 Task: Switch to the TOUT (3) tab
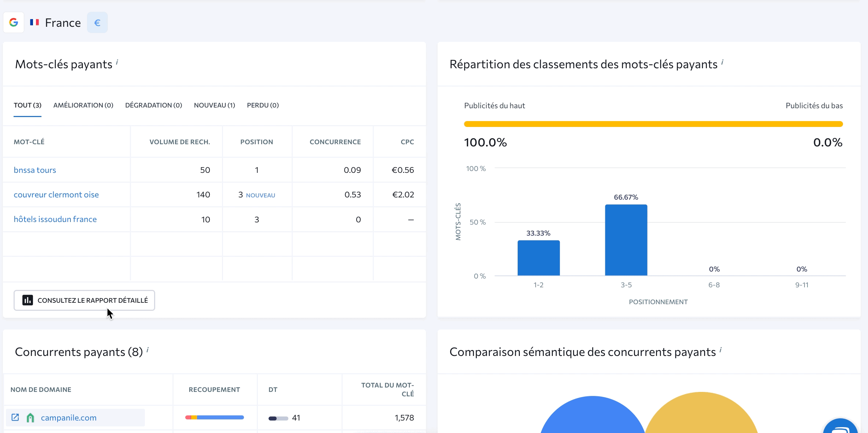(x=28, y=105)
